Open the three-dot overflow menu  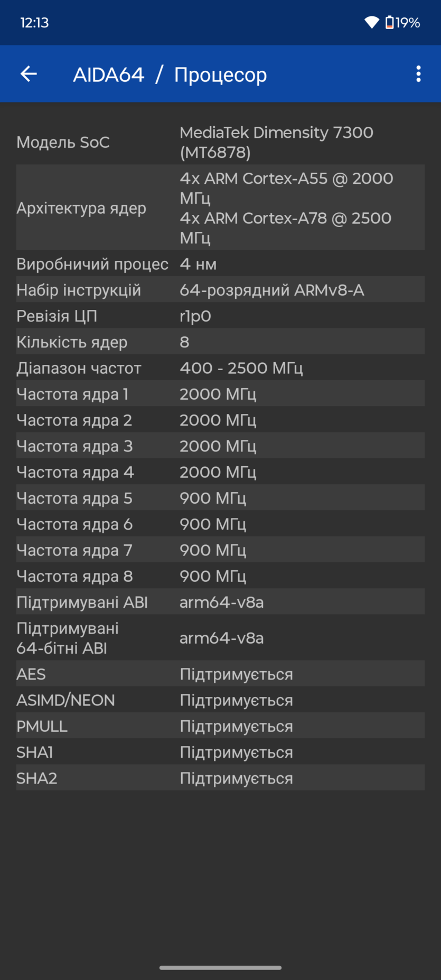(x=418, y=74)
